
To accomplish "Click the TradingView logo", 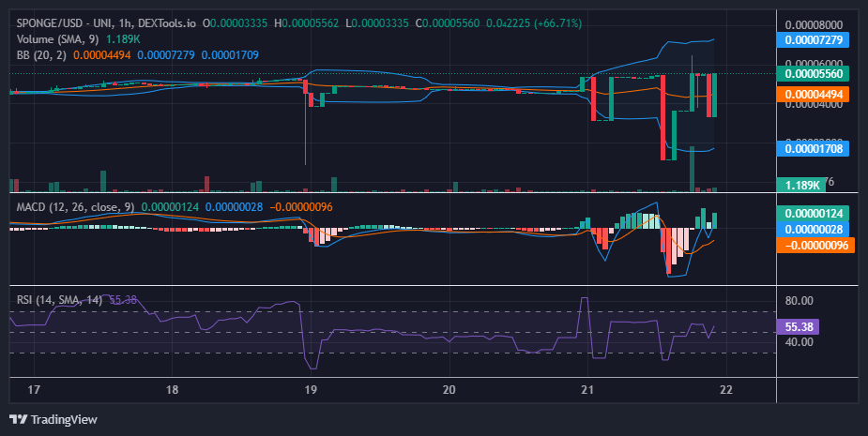I will pyautogui.click(x=53, y=419).
